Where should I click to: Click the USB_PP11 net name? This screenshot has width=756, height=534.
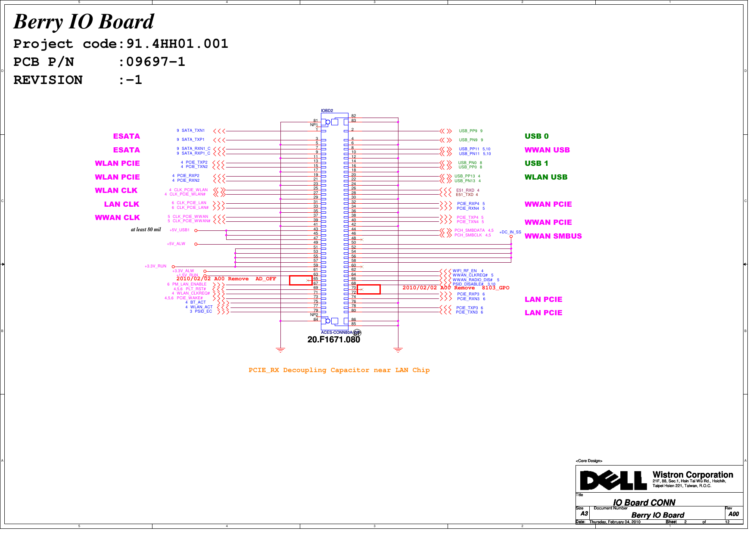point(469,149)
